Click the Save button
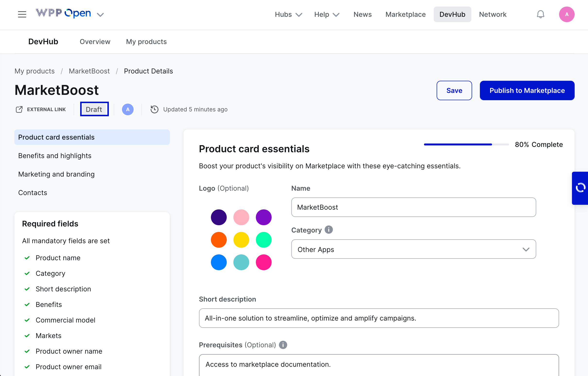Image resolution: width=588 pixels, height=376 pixels. tap(454, 90)
